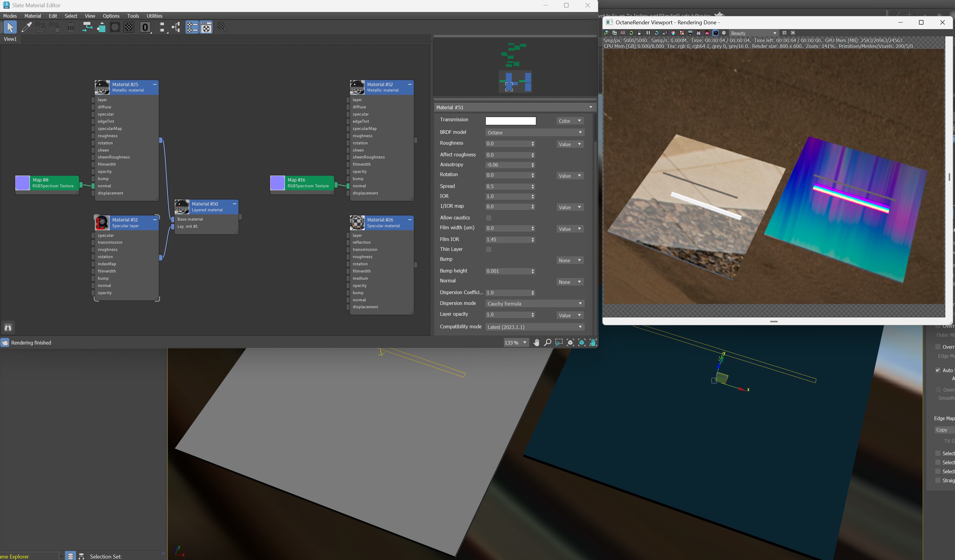Select the eyedropper pick material tool
Viewport: 955px width, 560px height.
coord(26,27)
